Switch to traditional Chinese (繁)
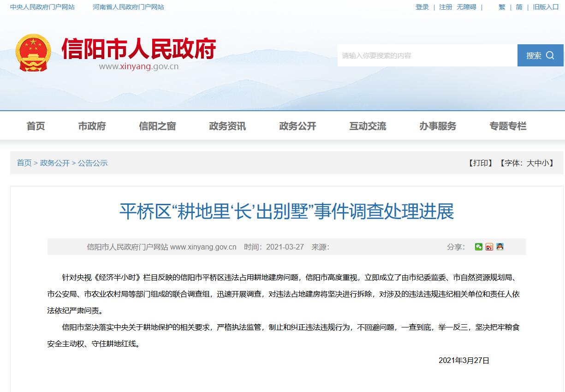565x392 pixels. click(502, 7)
